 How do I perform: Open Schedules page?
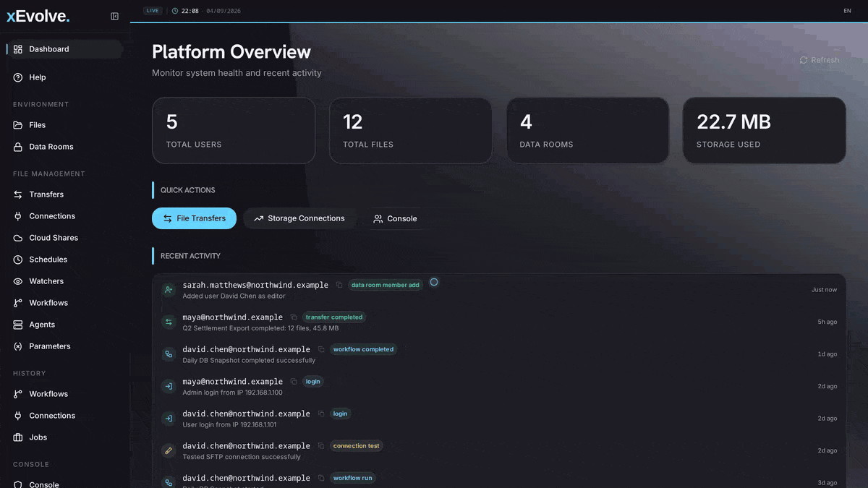[64, 260]
